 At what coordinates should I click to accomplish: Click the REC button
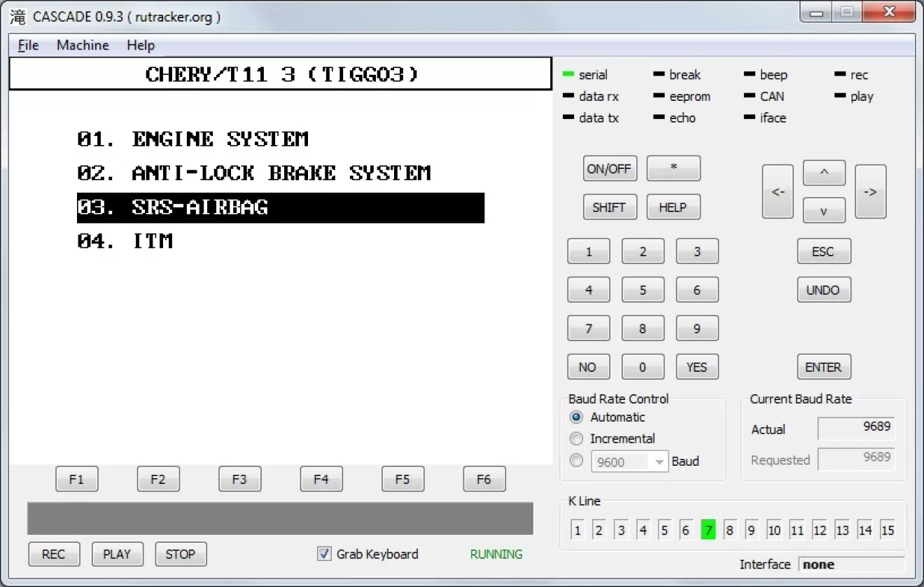(x=54, y=554)
